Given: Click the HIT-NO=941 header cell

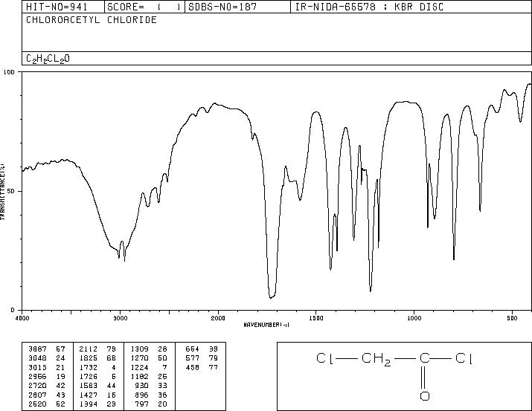Looking at the screenshot, I should coord(63,7).
